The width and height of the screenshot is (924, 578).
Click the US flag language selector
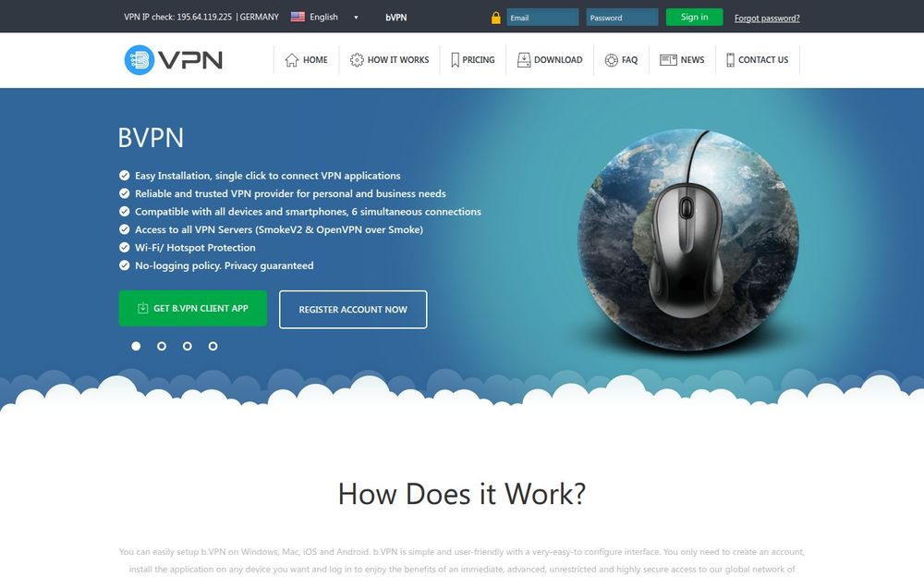[x=298, y=17]
